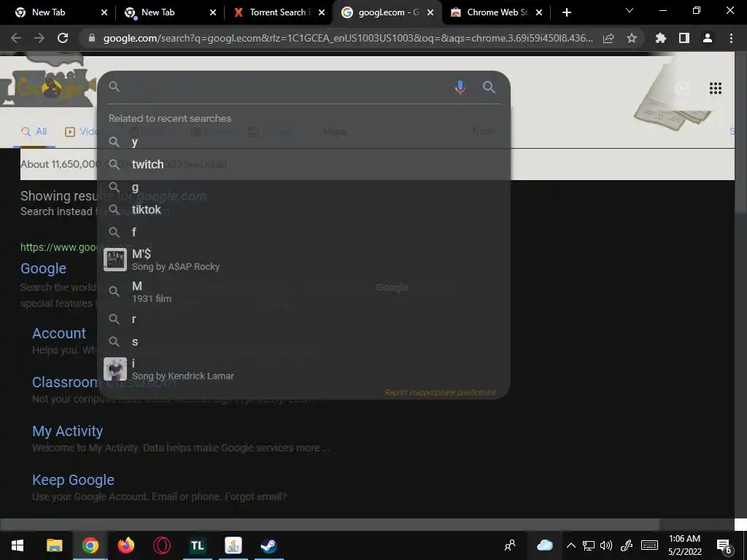Choose 'i' song by Kendrick Lamar
Image resolution: width=747 pixels, height=560 pixels.
tap(303, 369)
